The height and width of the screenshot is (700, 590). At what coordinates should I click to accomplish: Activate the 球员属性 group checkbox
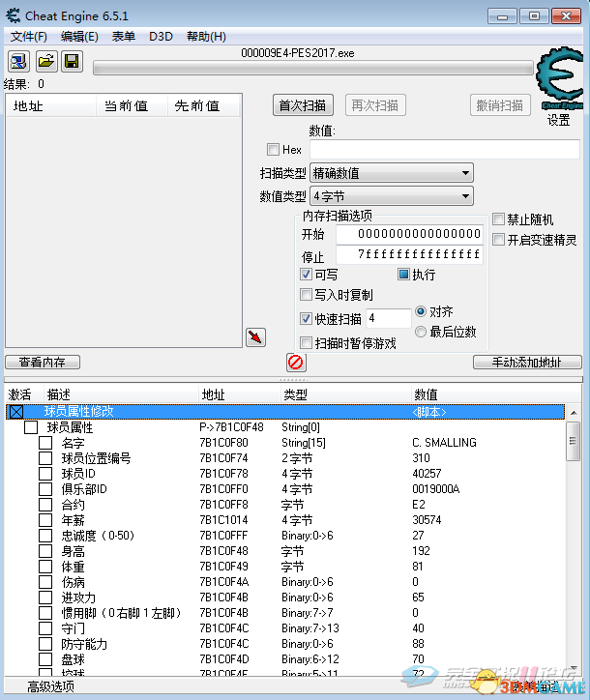(31, 427)
